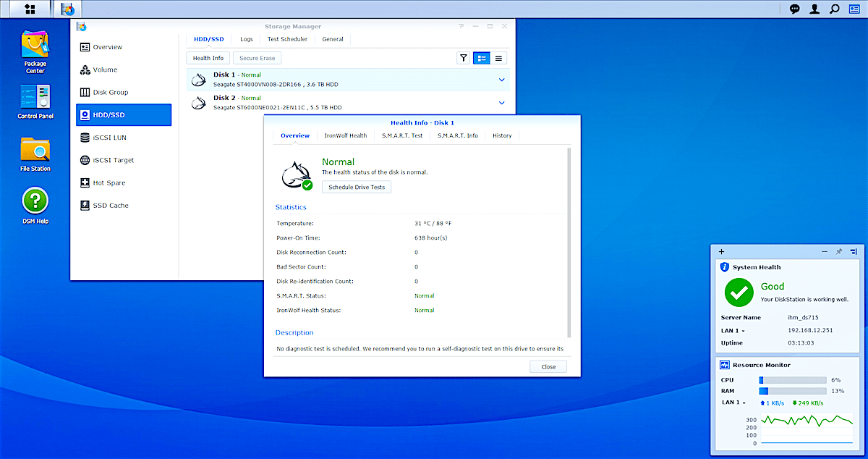
Task: Click Uptime value 03:13:03
Action: (x=801, y=343)
